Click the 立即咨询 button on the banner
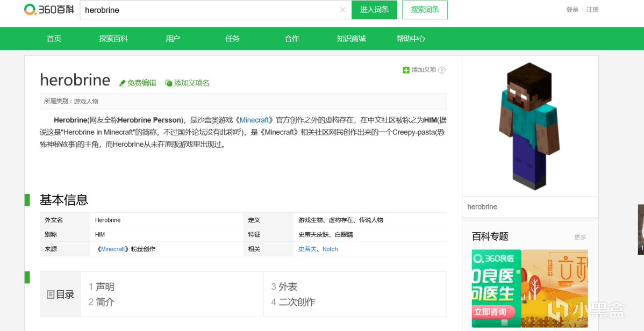Screen dimensions: 644x331 tap(493, 312)
